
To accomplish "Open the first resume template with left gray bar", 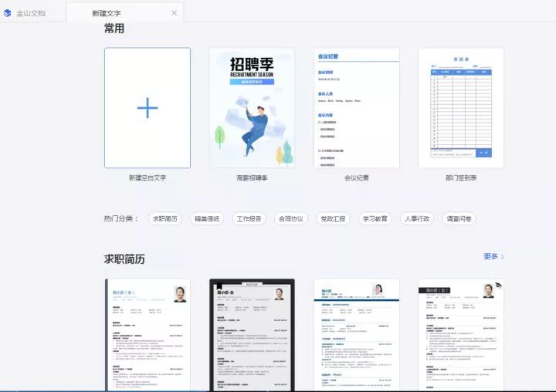I will 147,335.
